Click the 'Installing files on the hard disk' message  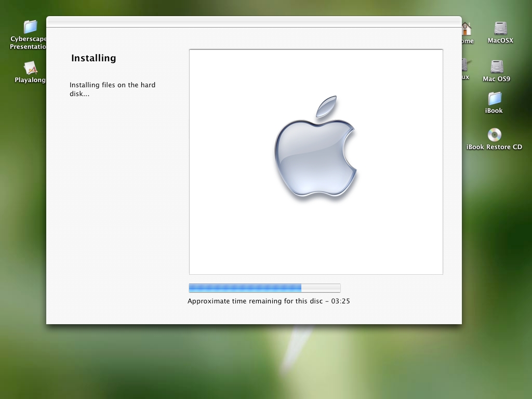pyautogui.click(x=112, y=89)
